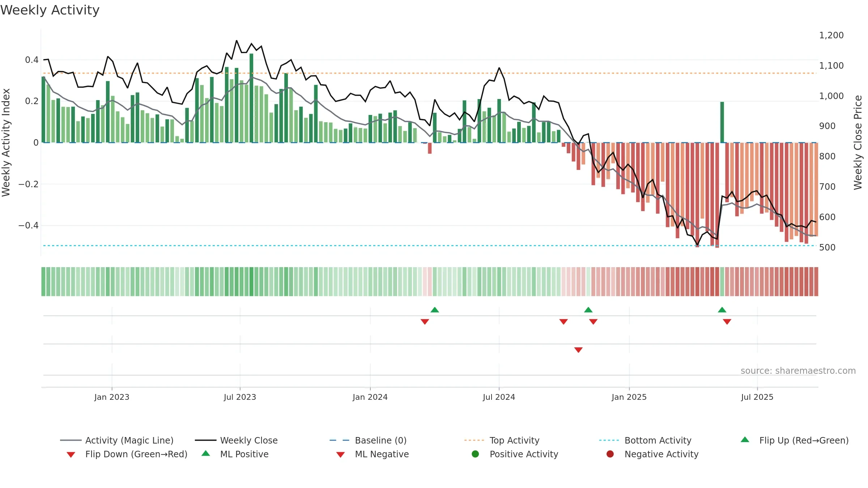Toggle Activity (Magic Line) legend entry
Image resolution: width=868 pixels, height=488 pixels.
(x=117, y=440)
